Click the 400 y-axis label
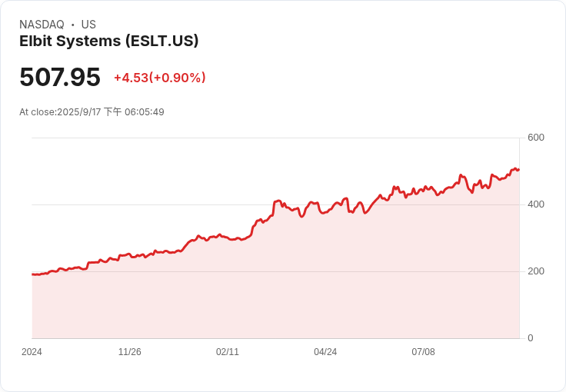Viewport: 566px width, 392px height. [536, 204]
